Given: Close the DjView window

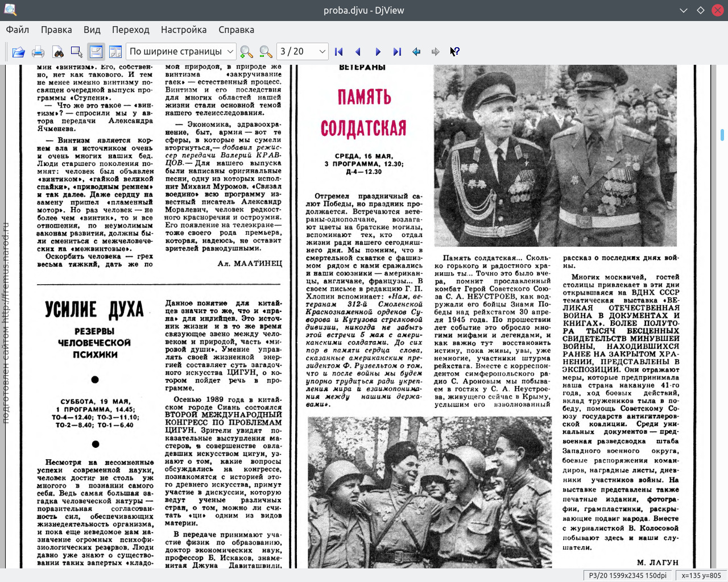Looking at the screenshot, I should 718,10.
